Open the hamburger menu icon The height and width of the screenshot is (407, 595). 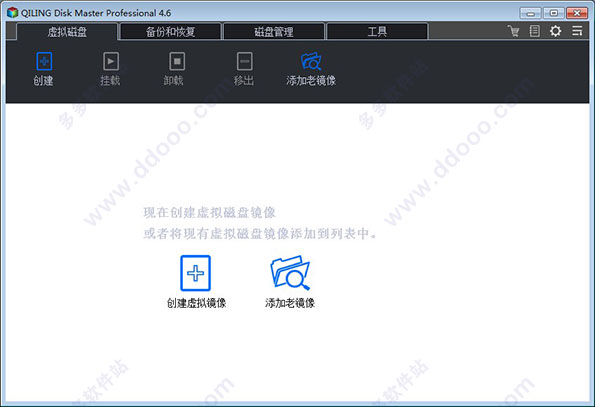(x=577, y=31)
